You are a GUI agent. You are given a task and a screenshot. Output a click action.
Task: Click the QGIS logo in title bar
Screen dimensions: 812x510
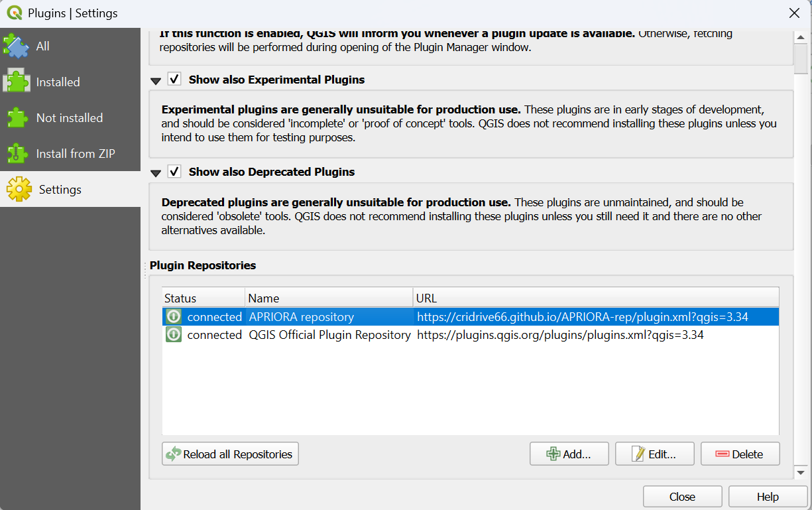pos(14,13)
